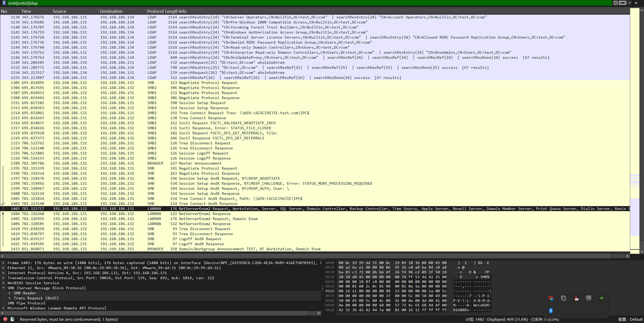Sort packets by the Source column header
This screenshot has height=323, width=644.
tap(59, 11)
